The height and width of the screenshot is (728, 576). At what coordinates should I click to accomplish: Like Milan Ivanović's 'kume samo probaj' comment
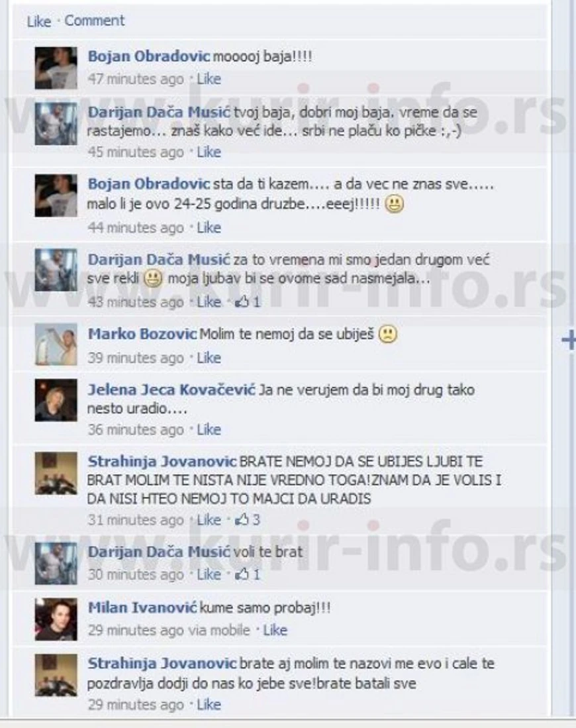(x=275, y=630)
